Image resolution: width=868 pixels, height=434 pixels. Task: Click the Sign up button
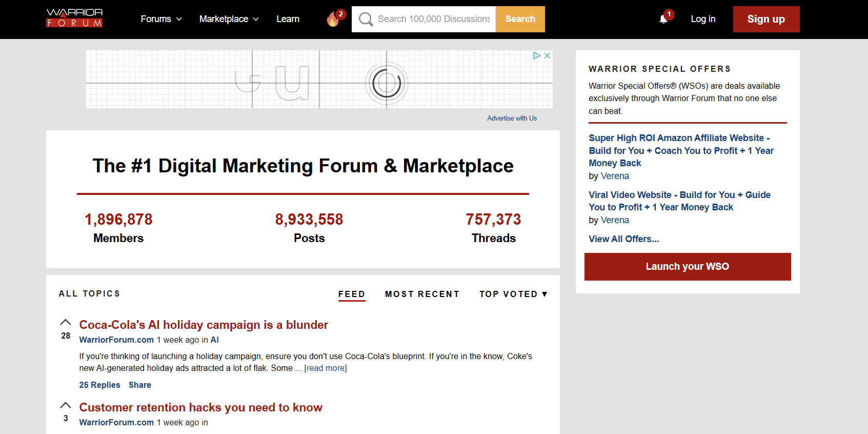point(766,19)
